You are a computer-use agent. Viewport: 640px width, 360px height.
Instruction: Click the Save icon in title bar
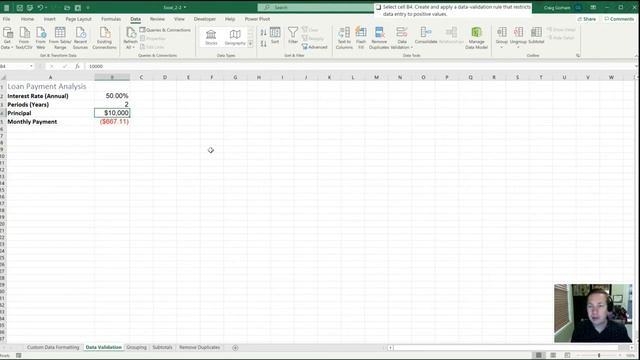coord(20,8)
